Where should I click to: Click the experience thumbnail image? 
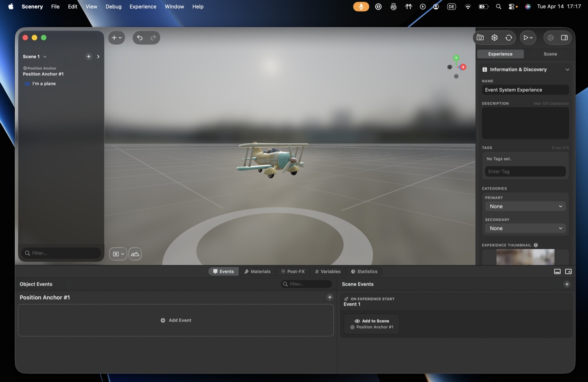[x=525, y=257]
